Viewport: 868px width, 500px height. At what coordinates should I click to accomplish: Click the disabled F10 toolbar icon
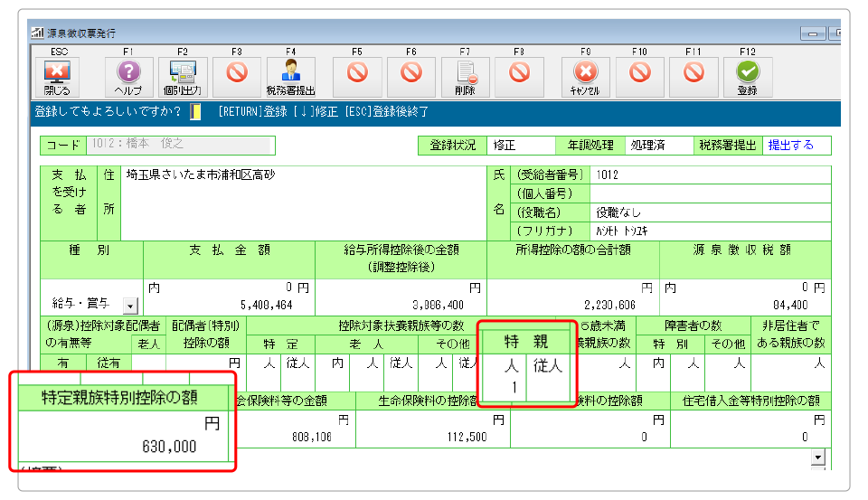pyautogui.click(x=639, y=72)
